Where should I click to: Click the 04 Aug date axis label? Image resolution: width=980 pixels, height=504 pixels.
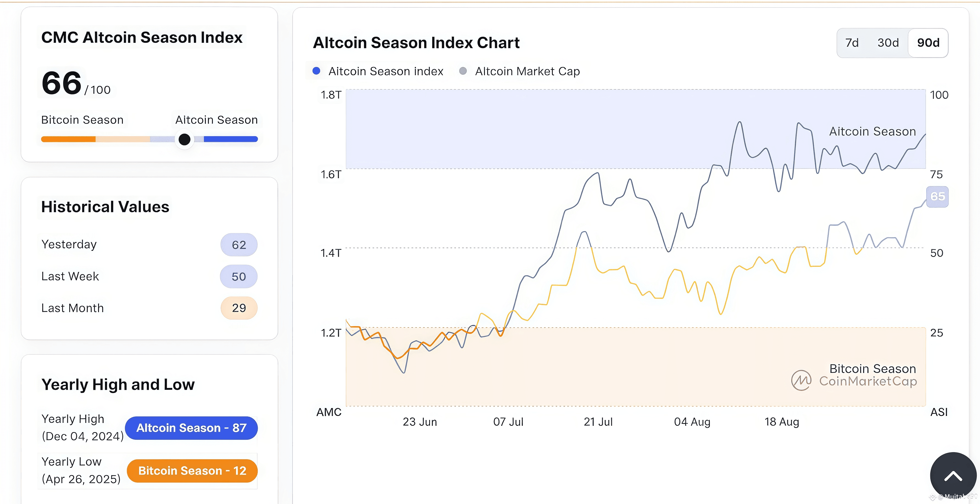692,422
